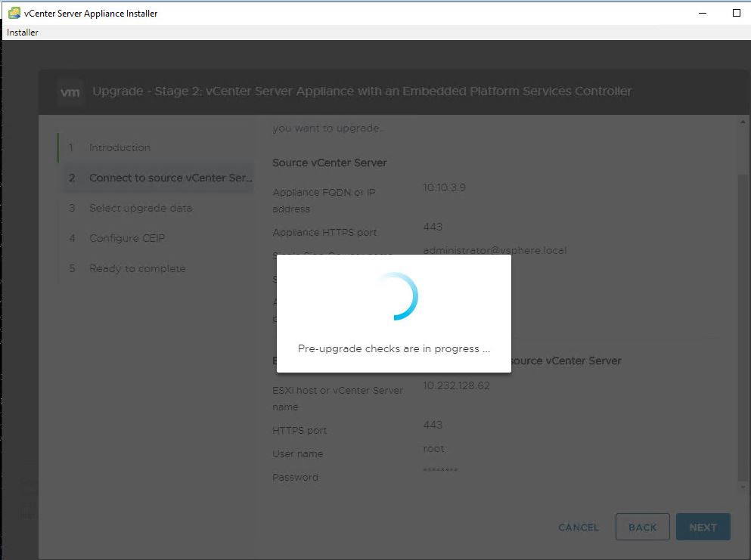
Task: Open the Configure CEIP step
Action: pyautogui.click(x=126, y=238)
